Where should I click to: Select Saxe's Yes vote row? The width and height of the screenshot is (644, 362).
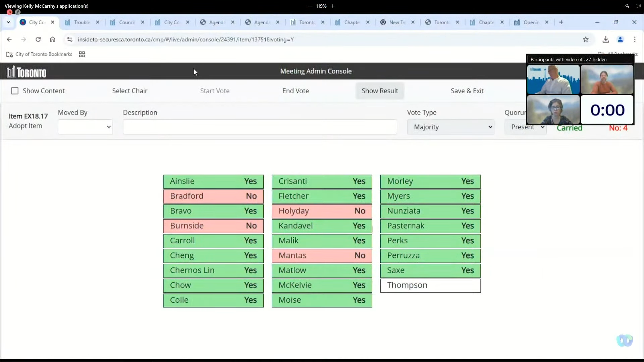coord(430,270)
